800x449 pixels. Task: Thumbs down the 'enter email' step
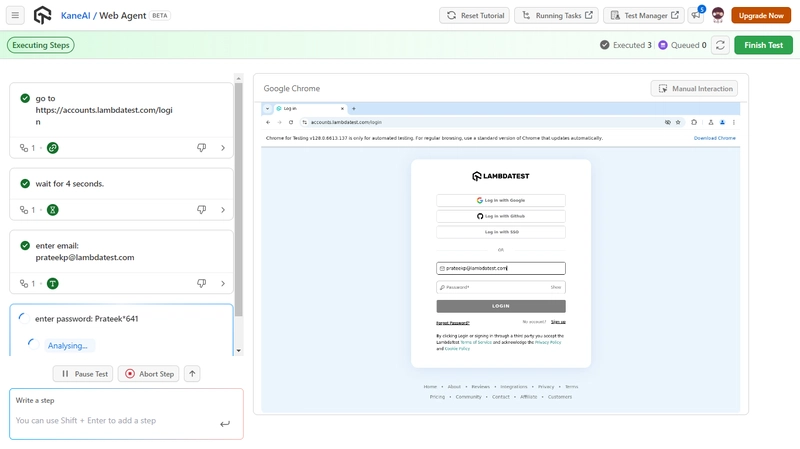pos(202,283)
